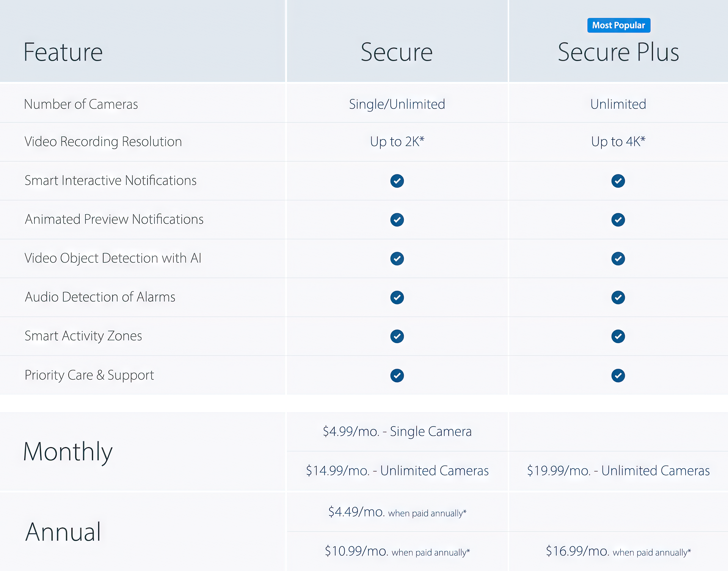Click Secure Plus checkmark for Smart Interactive Notifications
The height and width of the screenshot is (571, 728).
[x=618, y=181]
